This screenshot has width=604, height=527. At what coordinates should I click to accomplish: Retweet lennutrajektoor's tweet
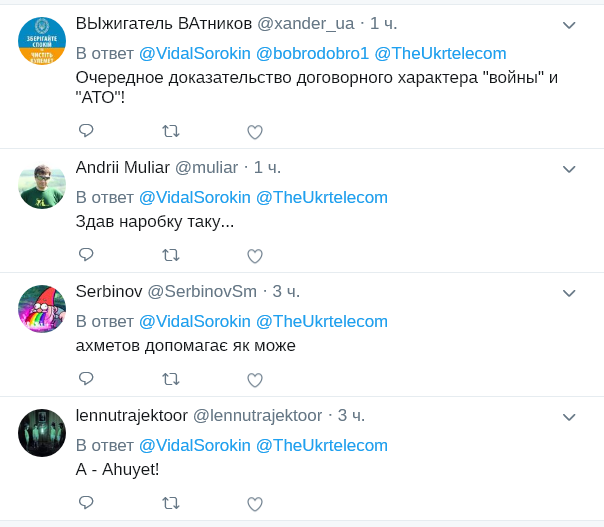tap(171, 502)
